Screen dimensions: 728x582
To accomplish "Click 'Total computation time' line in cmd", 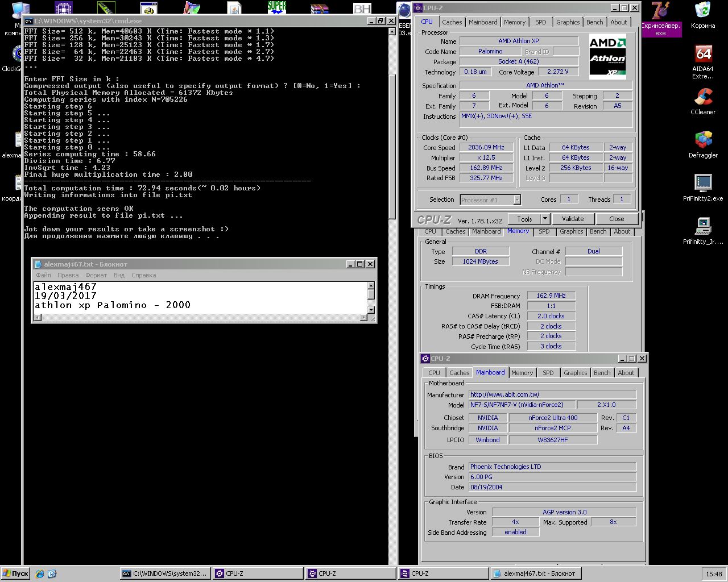I will (142, 188).
